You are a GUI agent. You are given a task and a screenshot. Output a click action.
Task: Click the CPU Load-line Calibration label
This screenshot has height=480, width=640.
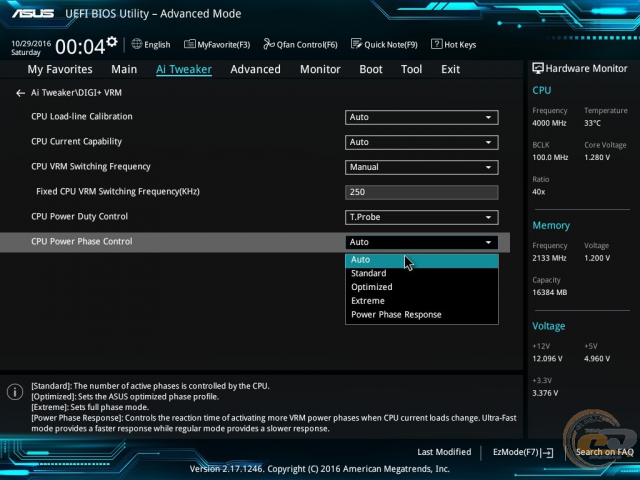[82, 117]
